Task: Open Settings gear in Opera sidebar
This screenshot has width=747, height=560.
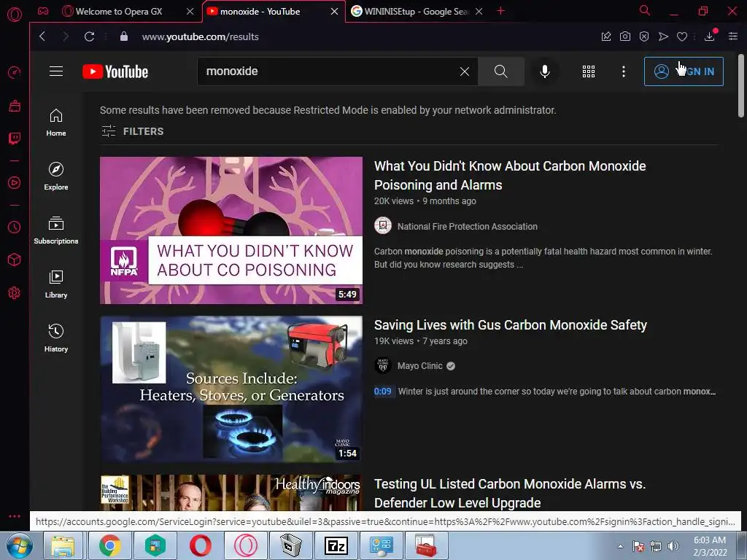Action: [x=15, y=292]
